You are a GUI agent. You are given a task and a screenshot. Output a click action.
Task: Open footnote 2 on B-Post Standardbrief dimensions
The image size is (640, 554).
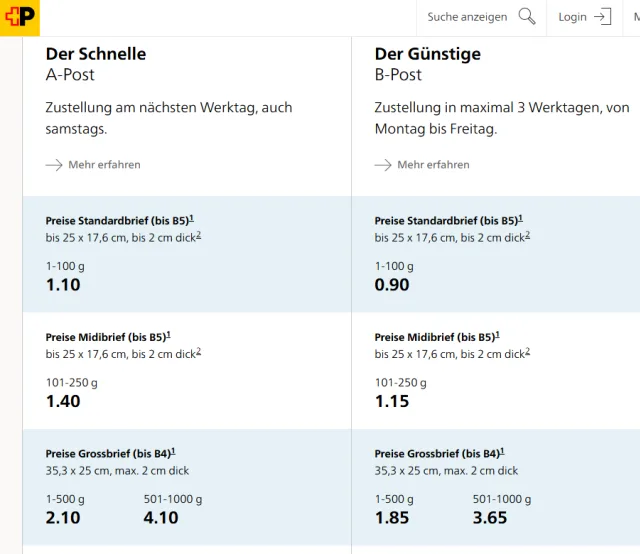tap(527, 235)
